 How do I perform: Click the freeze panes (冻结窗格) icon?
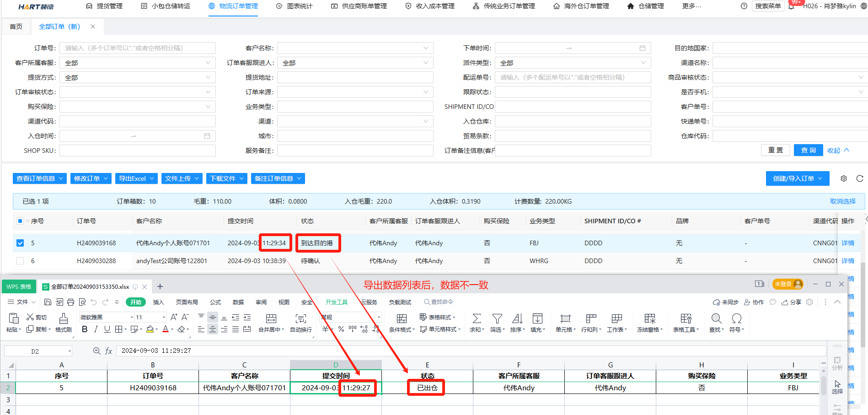coord(650,319)
